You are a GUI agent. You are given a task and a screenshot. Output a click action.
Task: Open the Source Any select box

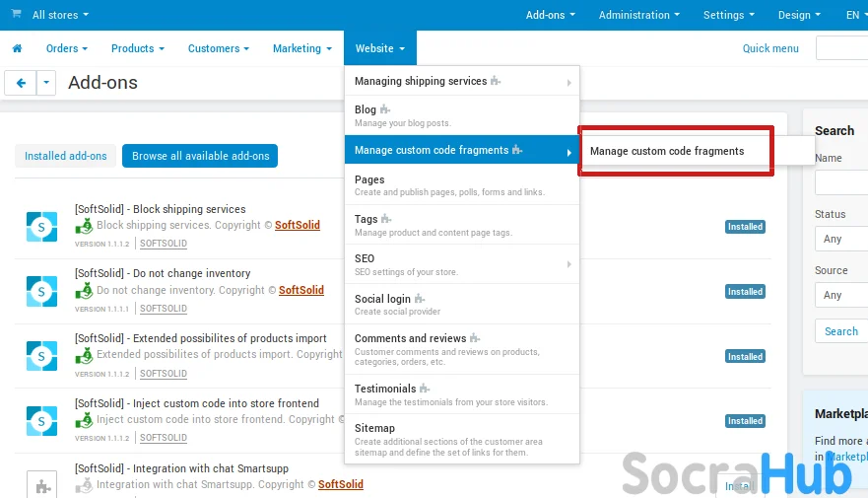point(841,295)
